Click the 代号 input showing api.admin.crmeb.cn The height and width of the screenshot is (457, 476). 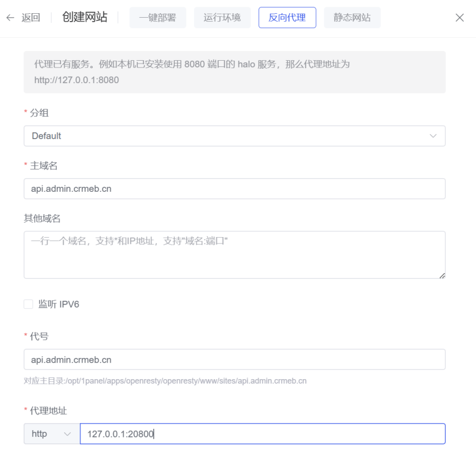point(234,360)
